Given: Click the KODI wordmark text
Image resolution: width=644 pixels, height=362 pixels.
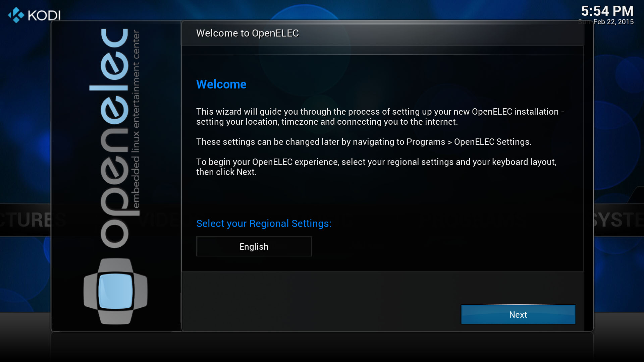Looking at the screenshot, I should [x=44, y=15].
